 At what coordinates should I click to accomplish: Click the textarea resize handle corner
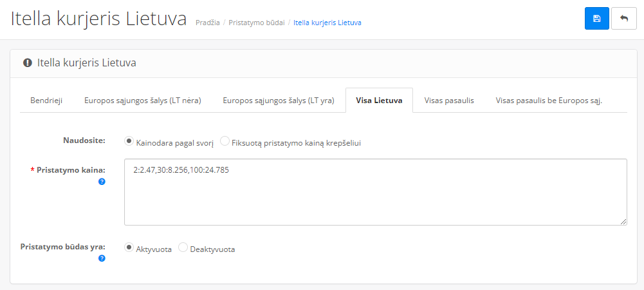pos(623,222)
